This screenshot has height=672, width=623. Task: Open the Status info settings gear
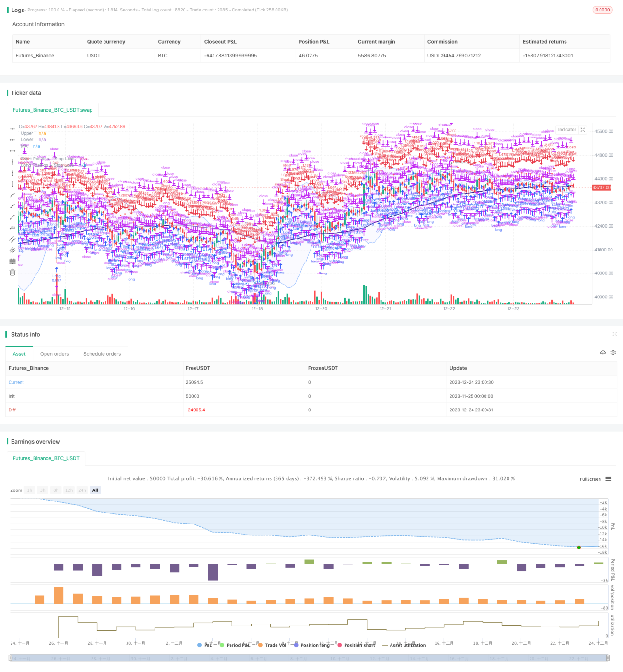pos(613,353)
